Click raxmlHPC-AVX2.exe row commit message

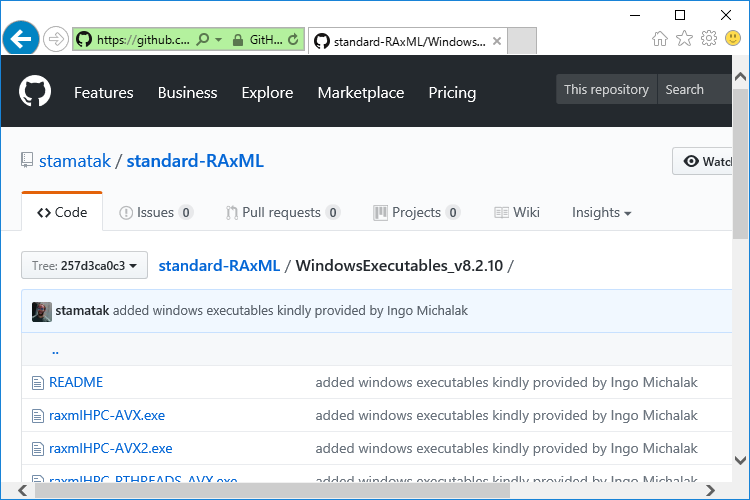[x=506, y=448]
